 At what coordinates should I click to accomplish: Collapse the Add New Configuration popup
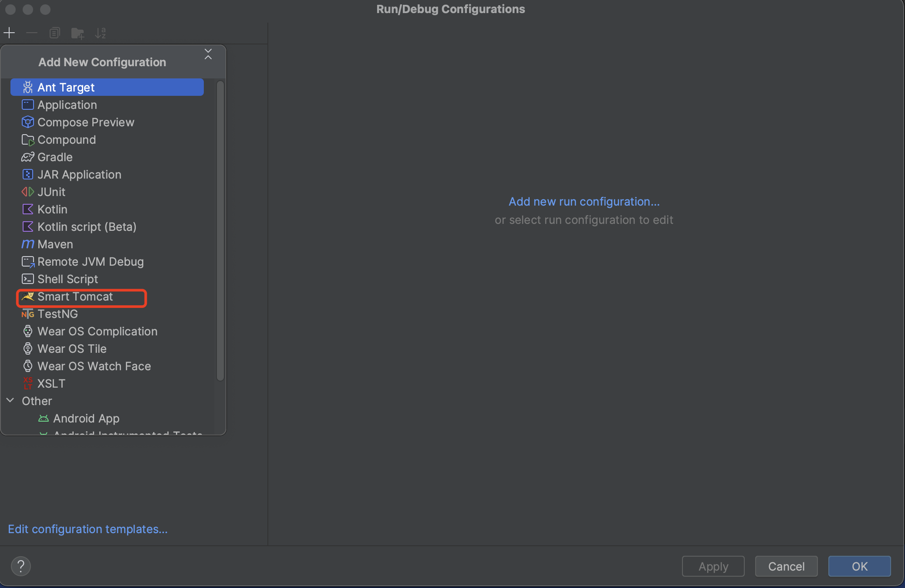click(208, 54)
